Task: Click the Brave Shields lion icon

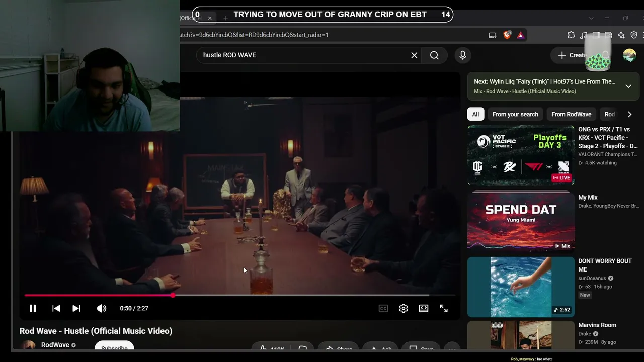Action: pos(507,35)
